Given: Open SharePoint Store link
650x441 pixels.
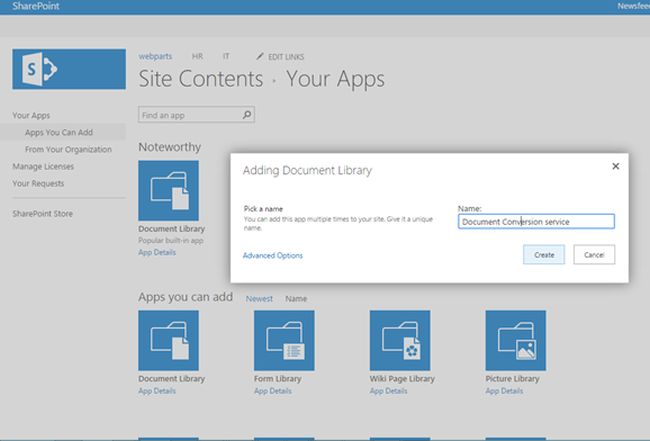Looking at the screenshot, I should coord(43,213).
